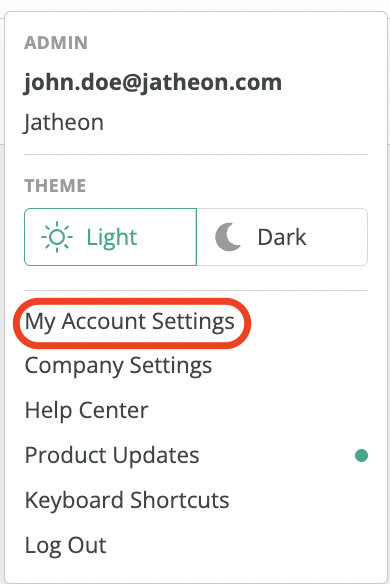Screen dimensions: 390x584
Task: Click the crescent moon icon
Action: 228,237
